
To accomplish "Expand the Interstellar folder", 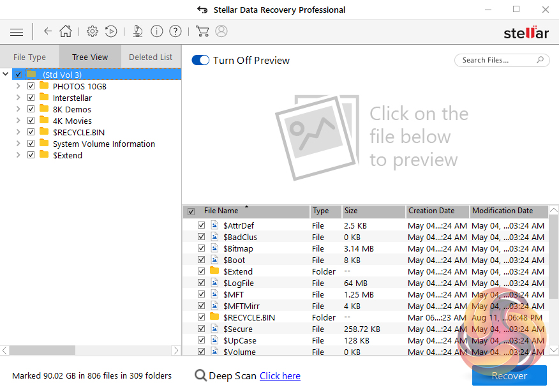I will tap(18, 98).
